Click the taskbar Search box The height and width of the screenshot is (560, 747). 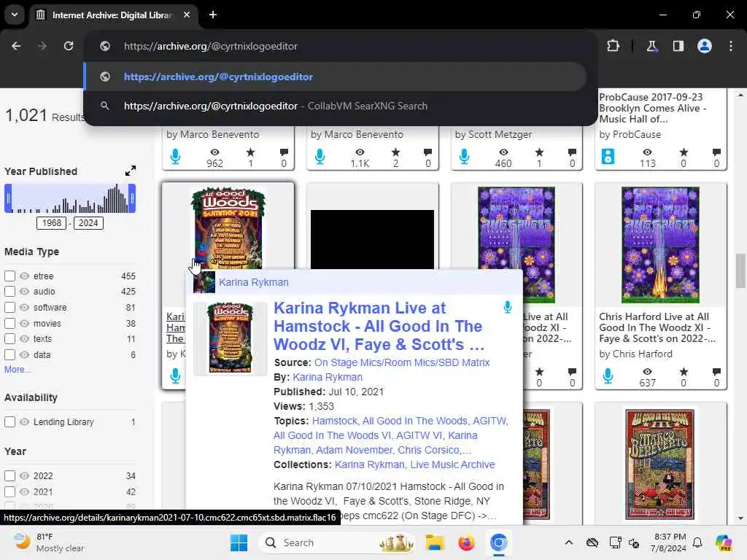(337, 542)
